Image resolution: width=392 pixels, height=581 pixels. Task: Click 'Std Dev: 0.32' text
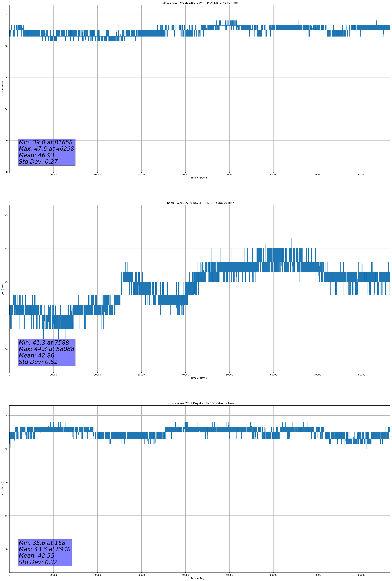pos(38,562)
